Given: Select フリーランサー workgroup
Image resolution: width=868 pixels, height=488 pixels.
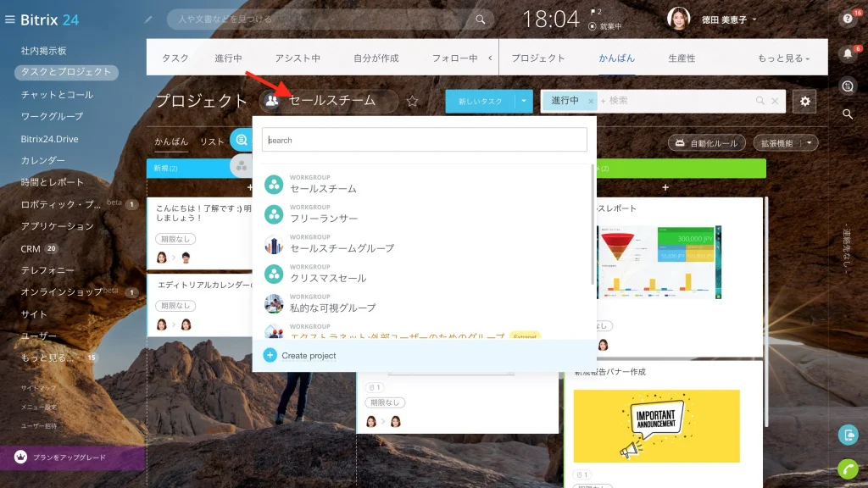Looking at the screenshot, I should point(324,218).
